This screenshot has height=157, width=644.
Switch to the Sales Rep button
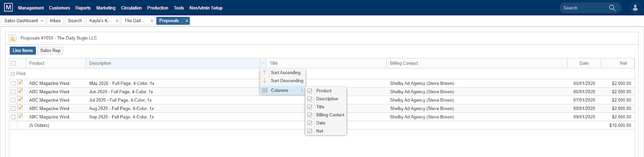pos(50,51)
